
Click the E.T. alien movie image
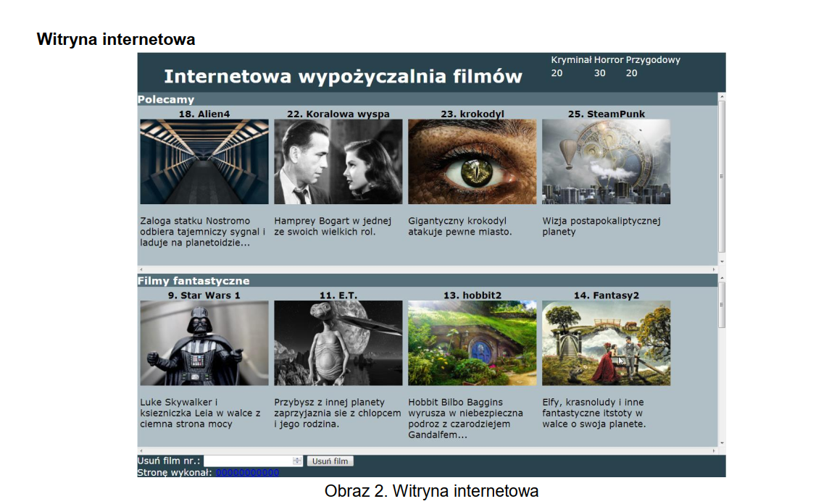pyautogui.click(x=338, y=343)
